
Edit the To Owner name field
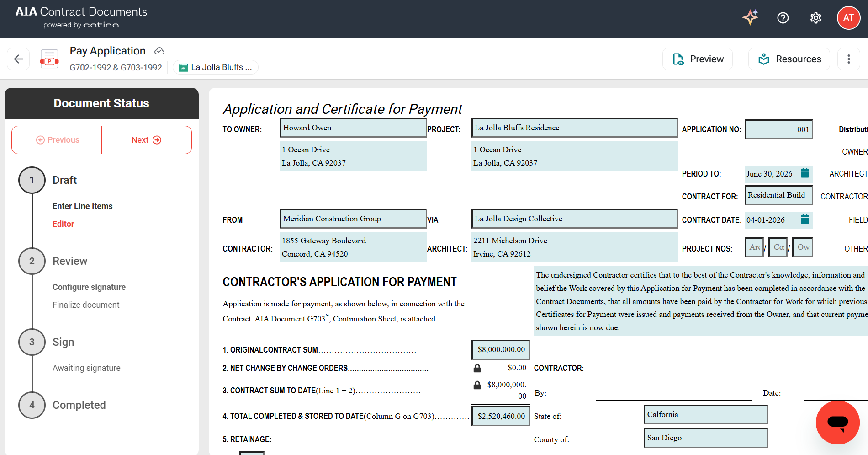click(353, 128)
